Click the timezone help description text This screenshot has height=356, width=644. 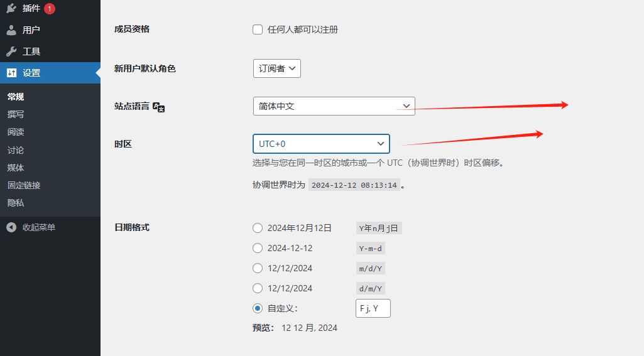coord(378,163)
